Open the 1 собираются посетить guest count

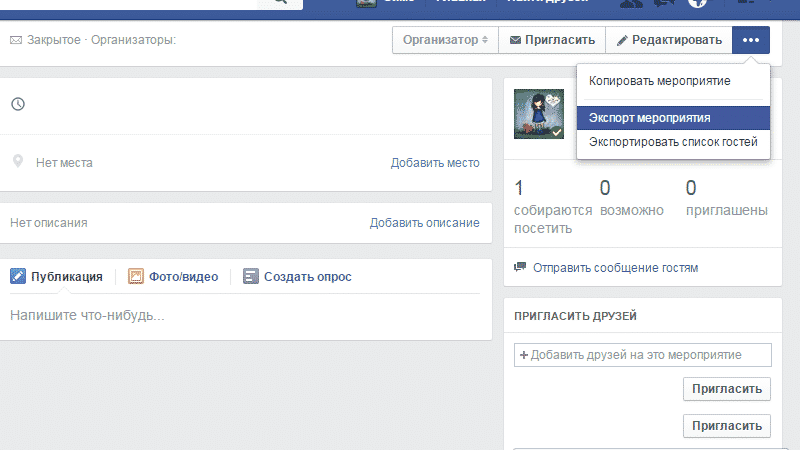click(x=553, y=207)
